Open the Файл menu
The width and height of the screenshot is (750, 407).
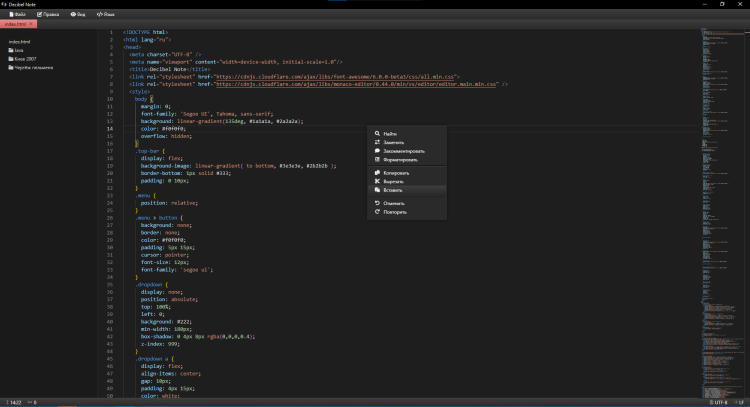click(x=17, y=15)
